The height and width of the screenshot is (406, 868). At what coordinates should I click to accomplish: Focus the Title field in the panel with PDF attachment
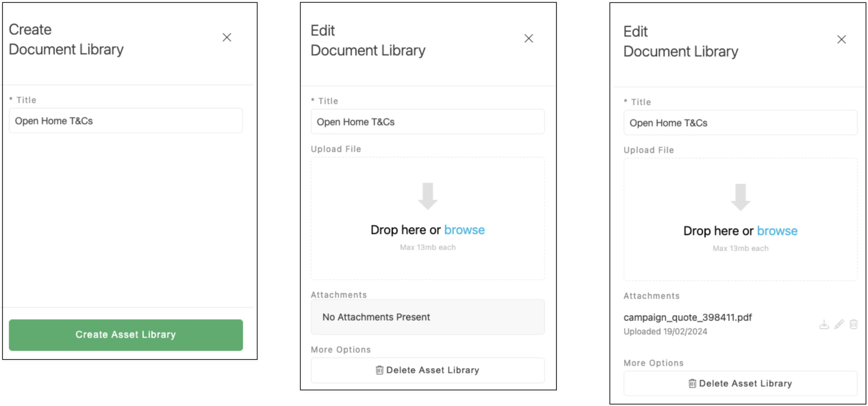740,123
